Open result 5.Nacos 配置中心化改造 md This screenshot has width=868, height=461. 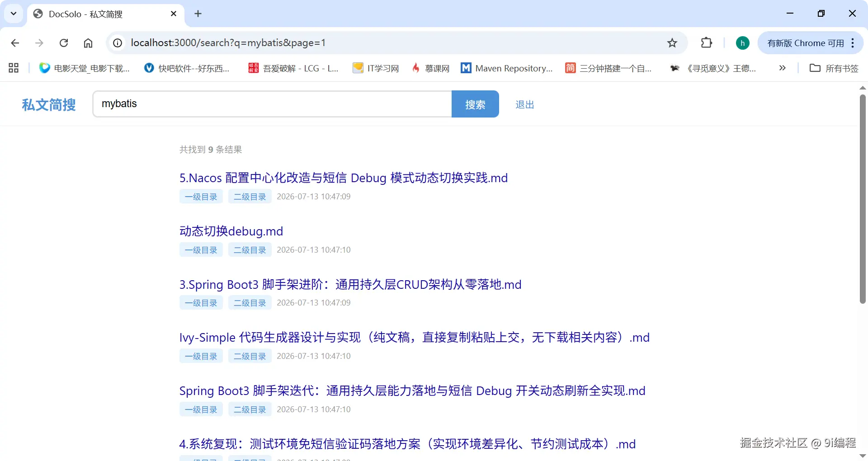[344, 178]
